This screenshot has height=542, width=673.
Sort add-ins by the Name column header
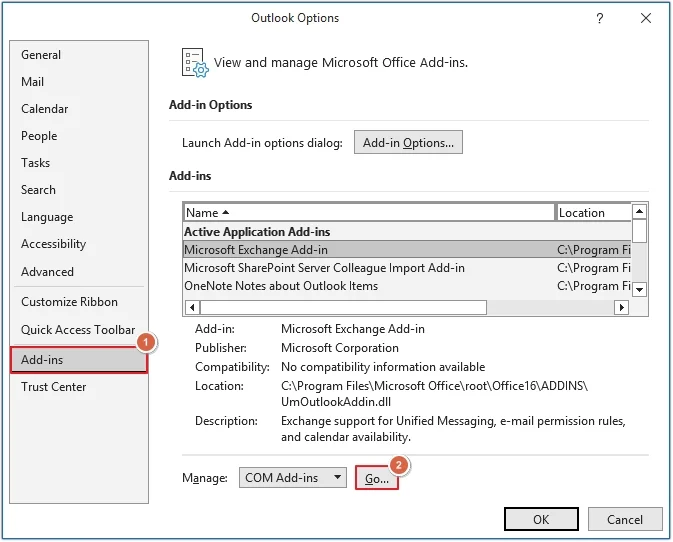click(369, 212)
